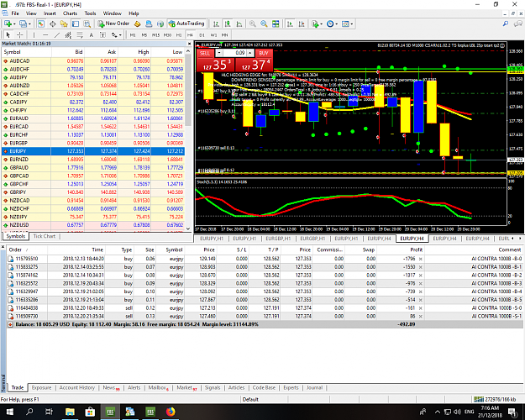The width and height of the screenshot is (525, 420).
Task: Toggle the Navigator star-folder icon
Action: click(64, 24)
